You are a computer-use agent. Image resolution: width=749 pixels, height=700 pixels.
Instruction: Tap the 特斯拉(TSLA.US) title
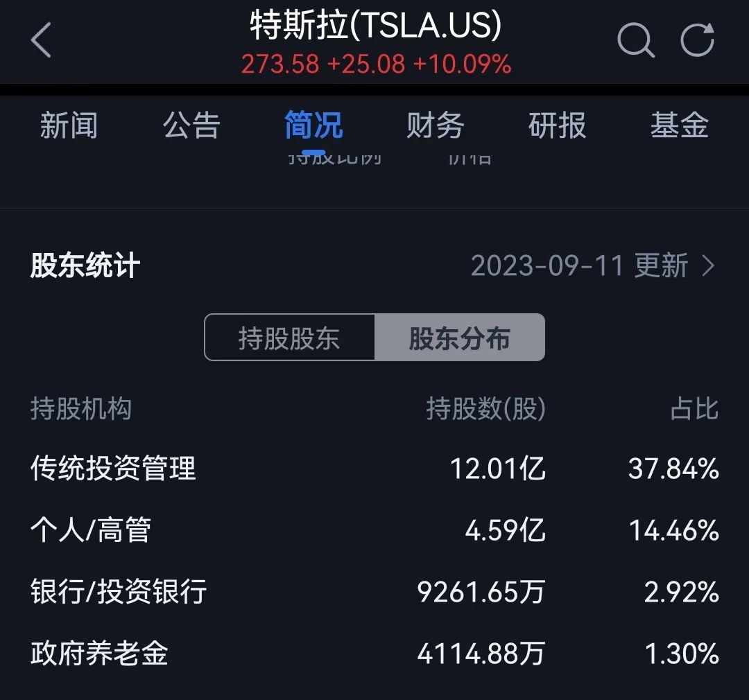click(375, 26)
